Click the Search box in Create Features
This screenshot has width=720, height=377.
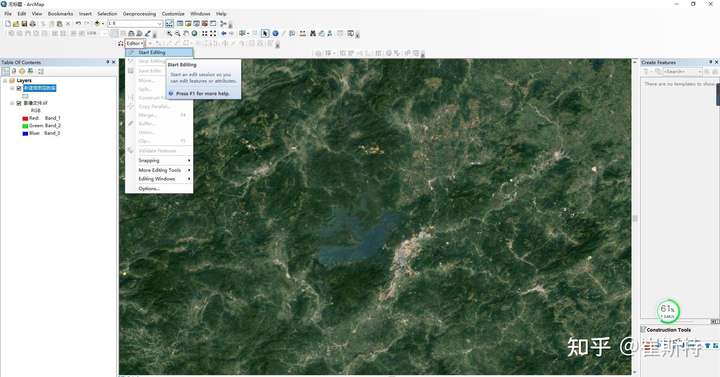[x=683, y=72]
